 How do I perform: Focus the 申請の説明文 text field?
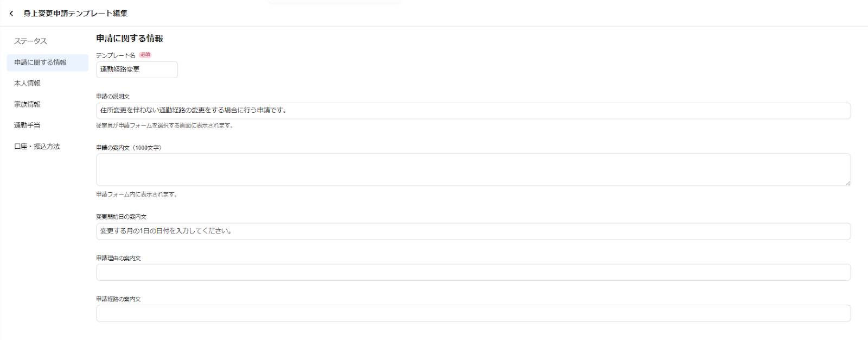[x=473, y=111]
